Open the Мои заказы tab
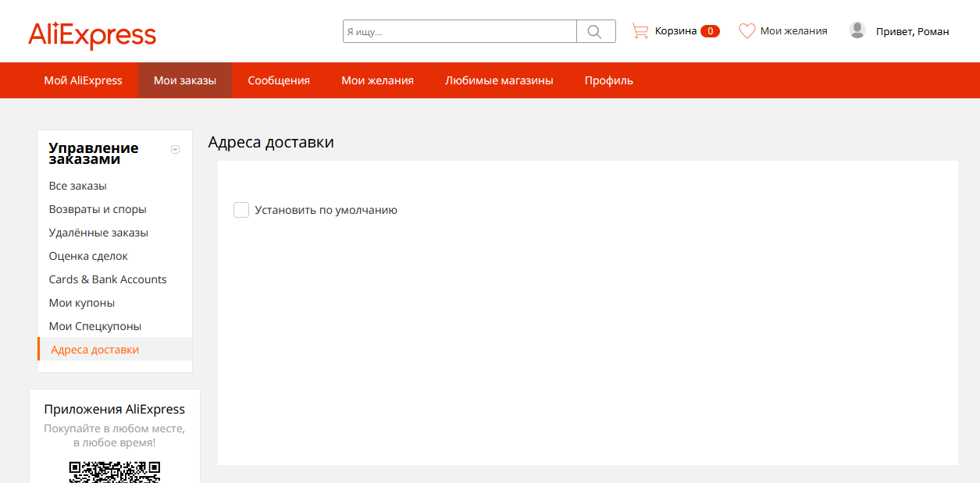Viewport: 980px width, 483px height. click(x=185, y=80)
